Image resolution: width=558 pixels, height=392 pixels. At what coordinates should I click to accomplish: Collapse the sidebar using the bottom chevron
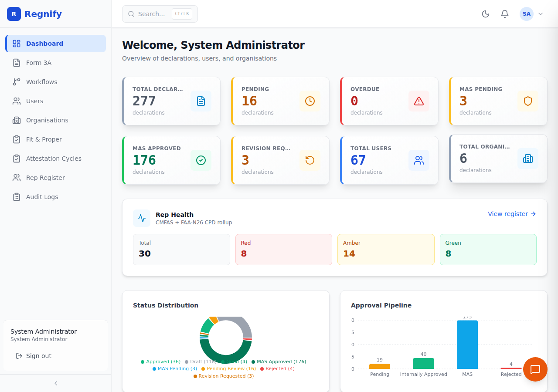point(56,383)
